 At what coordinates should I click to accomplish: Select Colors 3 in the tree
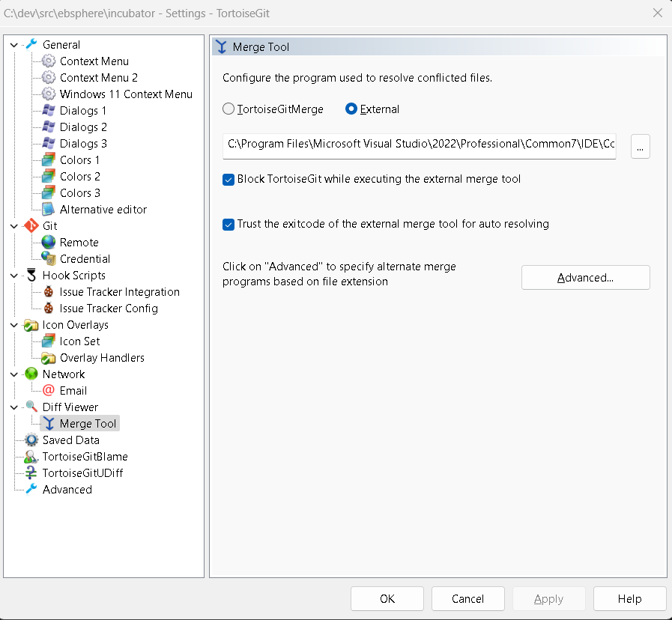[x=80, y=192]
